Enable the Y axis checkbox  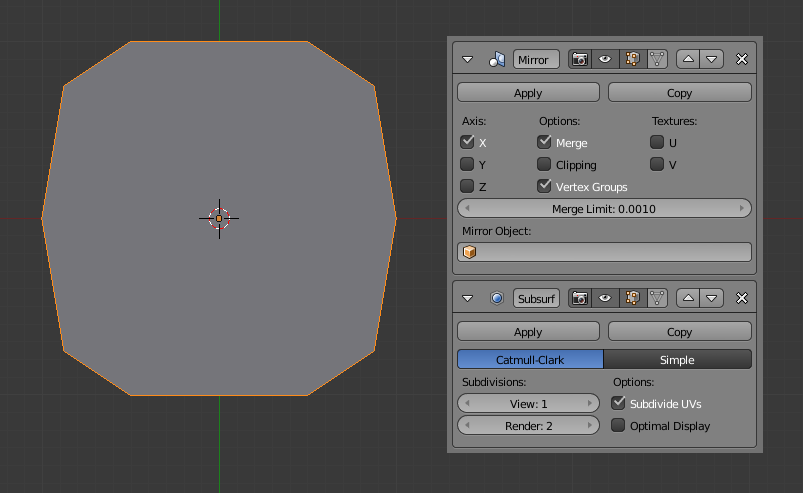pyautogui.click(x=467, y=164)
